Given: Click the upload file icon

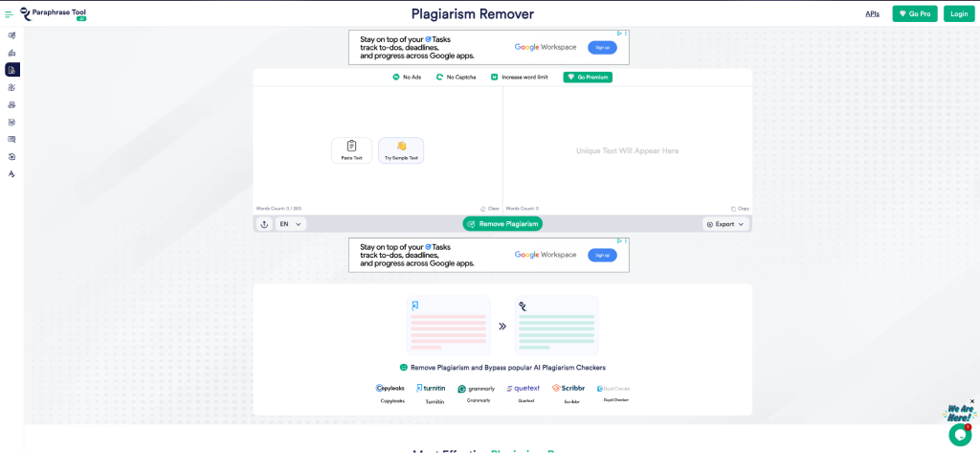Looking at the screenshot, I should pyautogui.click(x=264, y=224).
